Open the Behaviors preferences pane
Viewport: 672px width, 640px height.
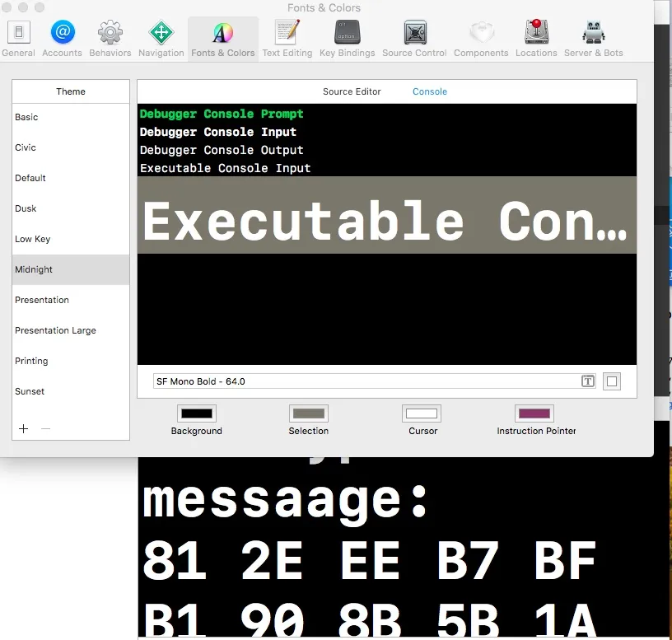pyautogui.click(x=110, y=39)
